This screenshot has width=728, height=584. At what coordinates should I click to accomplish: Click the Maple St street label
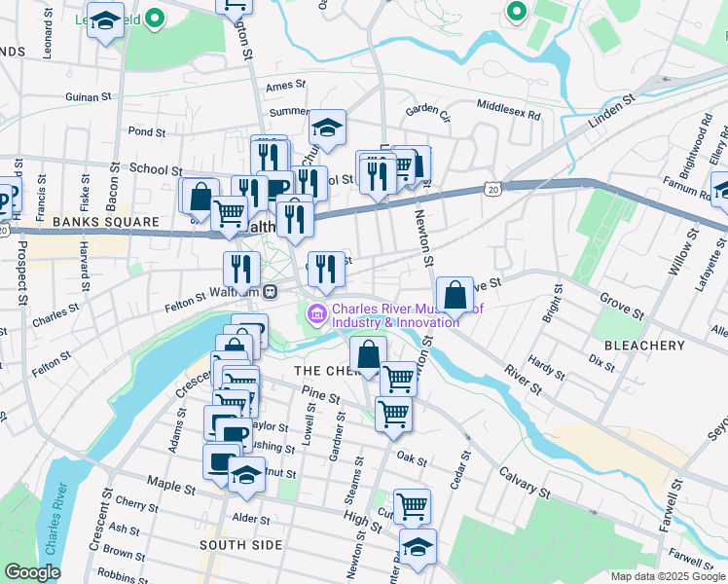[x=171, y=485]
